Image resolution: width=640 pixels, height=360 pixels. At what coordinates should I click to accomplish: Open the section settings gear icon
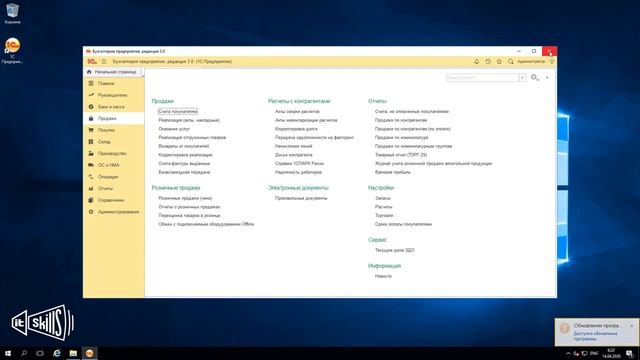(534, 78)
